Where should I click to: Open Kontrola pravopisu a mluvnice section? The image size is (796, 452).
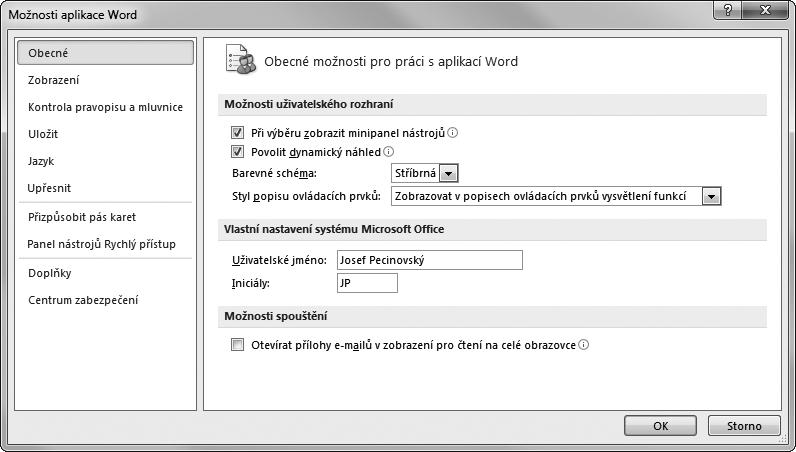[105, 107]
